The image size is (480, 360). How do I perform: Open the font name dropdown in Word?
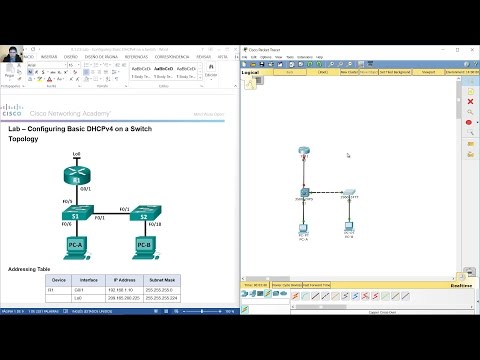pyautogui.click(x=65, y=65)
